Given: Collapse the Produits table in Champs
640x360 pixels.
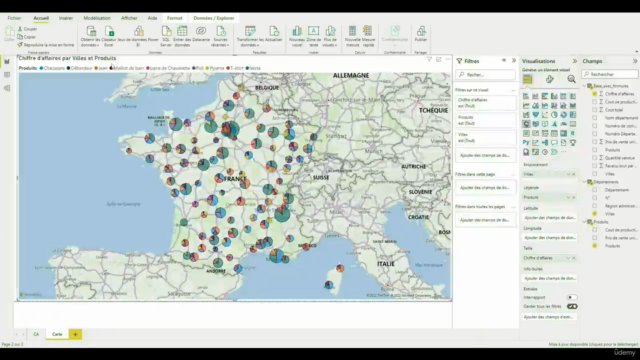Looking at the screenshot, I should 584,222.
